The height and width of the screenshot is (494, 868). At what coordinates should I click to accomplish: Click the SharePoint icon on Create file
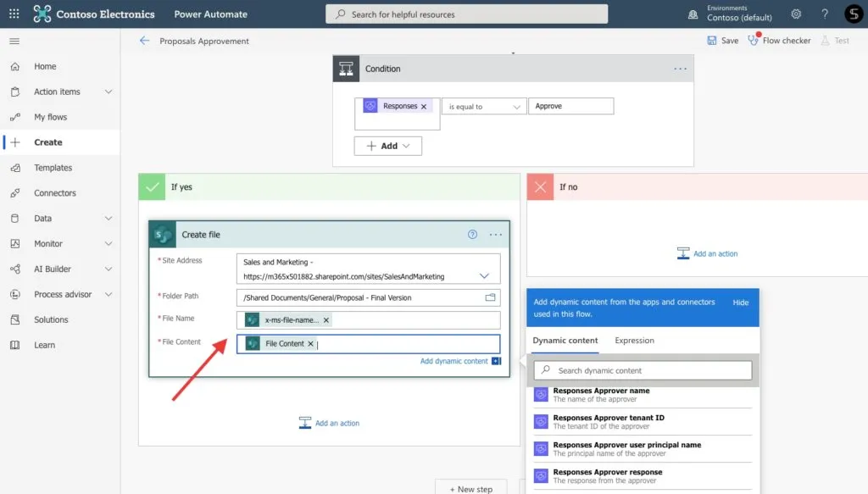[x=163, y=235]
